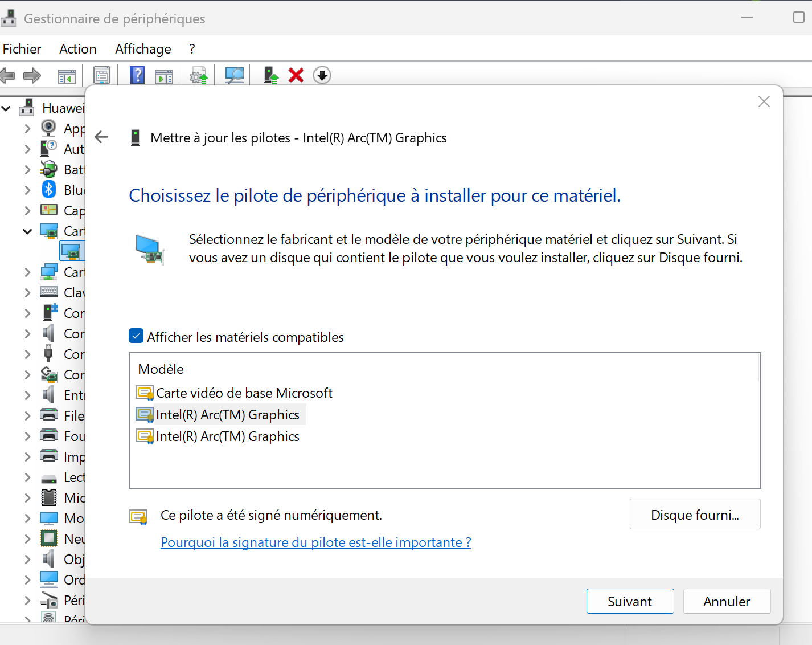
Task: Click the Bluetooth icon in the device tree
Action: (x=49, y=190)
